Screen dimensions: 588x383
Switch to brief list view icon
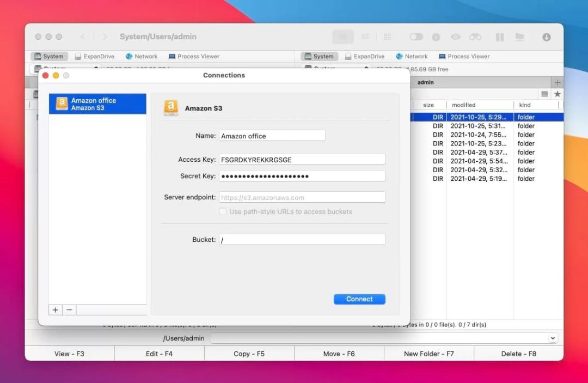click(x=365, y=37)
